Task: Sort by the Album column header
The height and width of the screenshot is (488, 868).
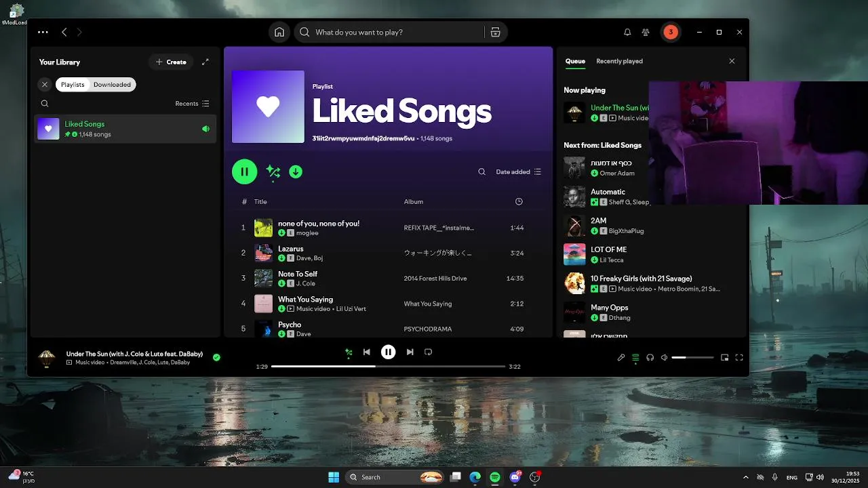Action: [414, 201]
